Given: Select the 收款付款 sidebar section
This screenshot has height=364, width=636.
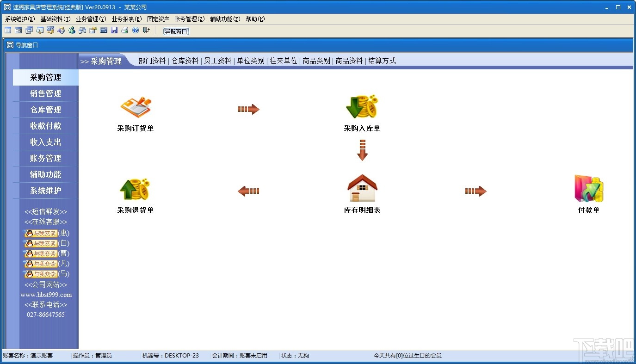Looking at the screenshot, I should 45,126.
